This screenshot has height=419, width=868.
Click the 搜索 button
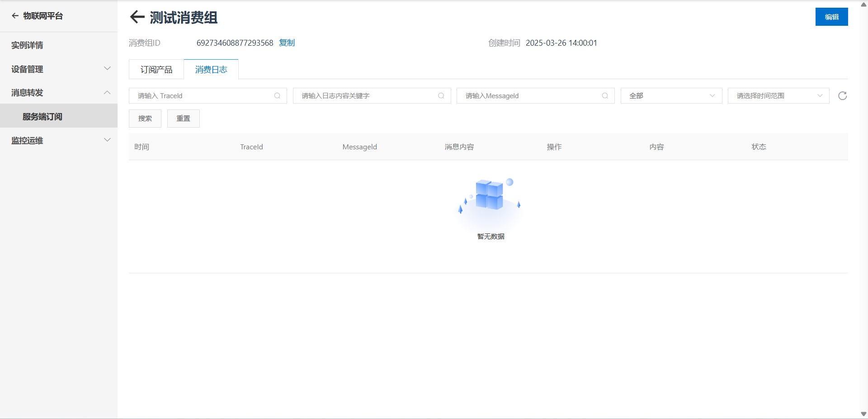pyautogui.click(x=145, y=119)
